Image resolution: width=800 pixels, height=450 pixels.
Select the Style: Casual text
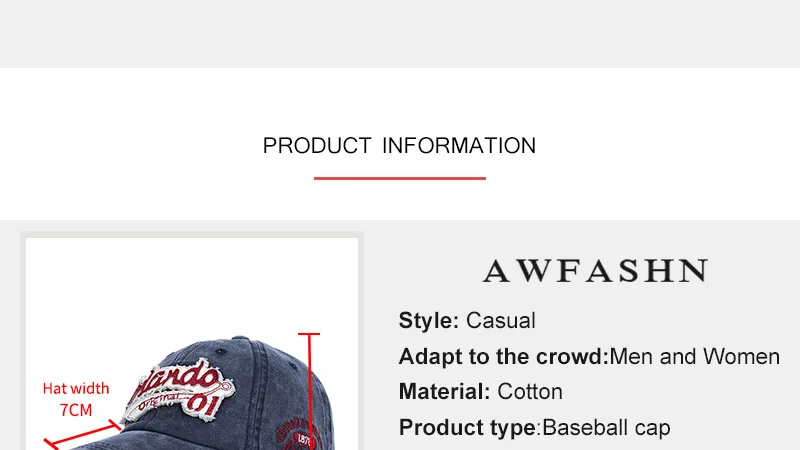tap(467, 321)
